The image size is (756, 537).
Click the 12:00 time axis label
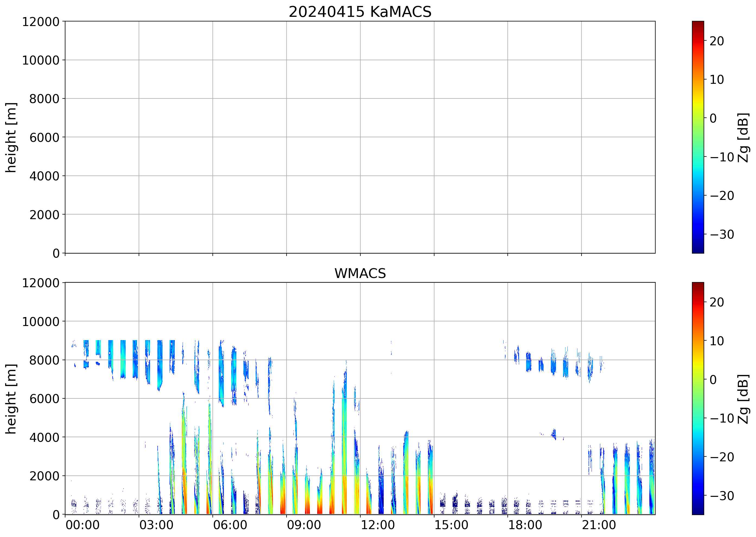pyautogui.click(x=377, y=525)
